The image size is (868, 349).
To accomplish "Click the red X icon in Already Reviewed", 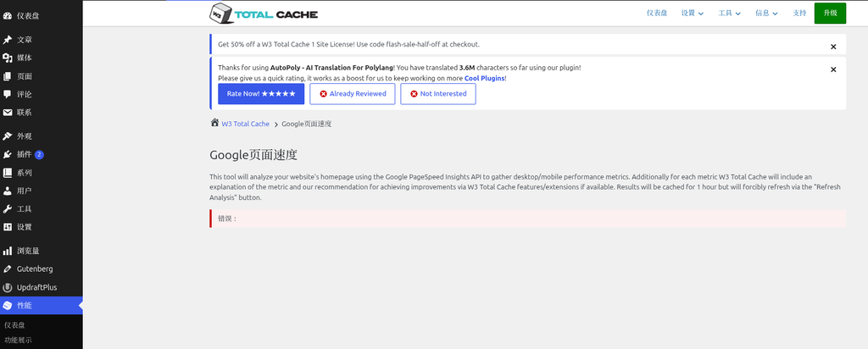I will [x=323, y=94].
